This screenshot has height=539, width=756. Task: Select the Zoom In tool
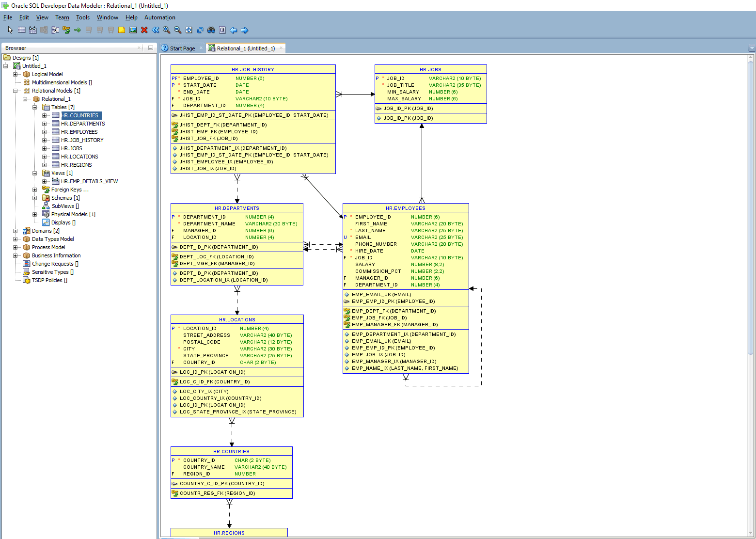[x=166, y=30]
